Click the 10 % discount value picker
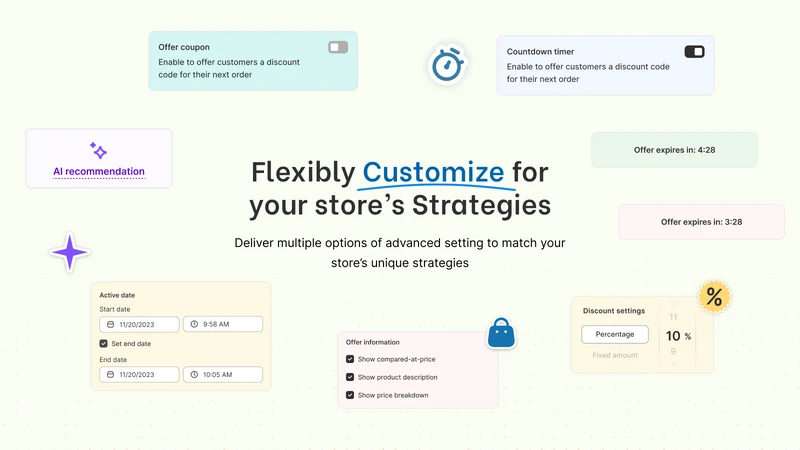Viewport: 800px width, 450px height. (x=678, y=336)
